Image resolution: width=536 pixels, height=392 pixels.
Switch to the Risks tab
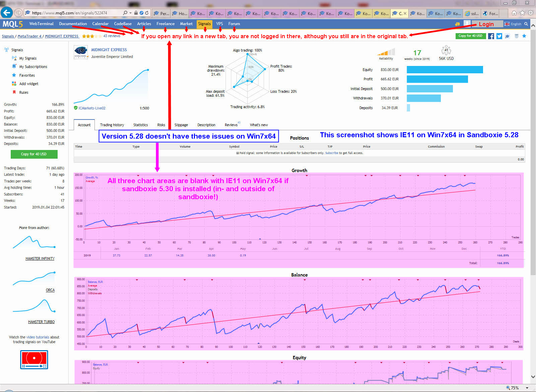coord(161,125)
